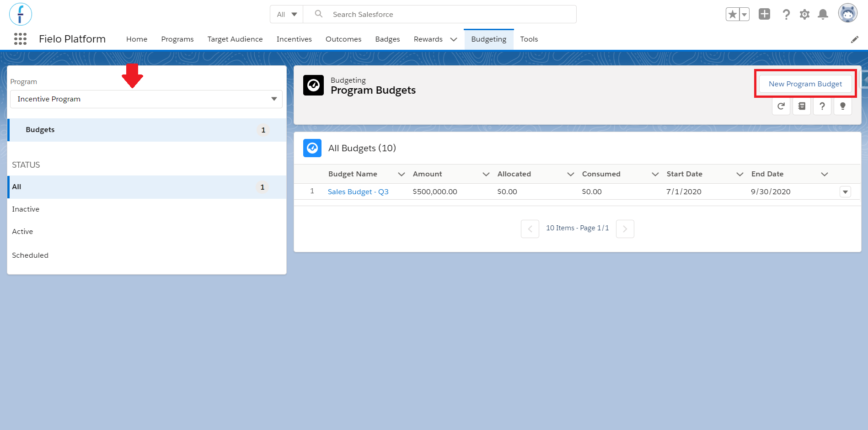Click the Consumed column header
868x430 pixels.
coord(601,174)
